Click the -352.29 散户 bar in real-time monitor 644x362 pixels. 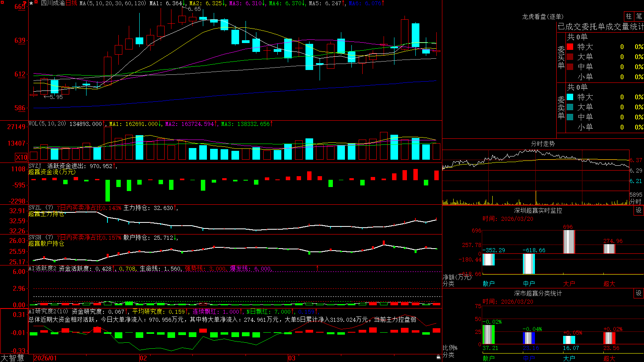[489, 259]
